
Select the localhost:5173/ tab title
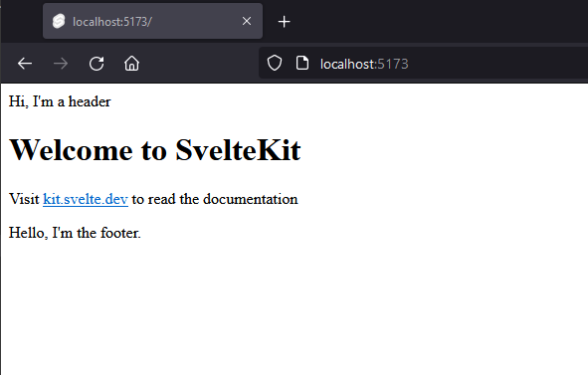pos(112,22)
